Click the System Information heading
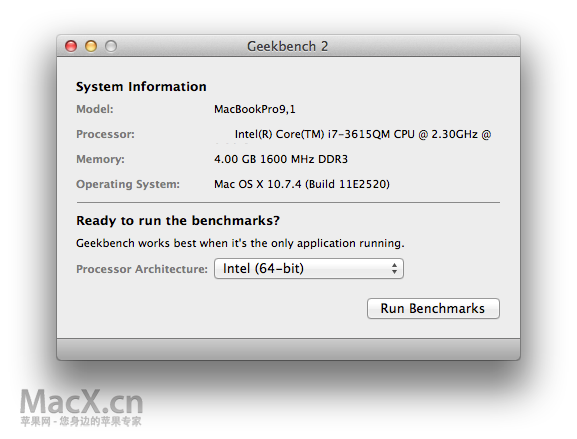This screenshot has width=577, height=439. click(141, 87)
